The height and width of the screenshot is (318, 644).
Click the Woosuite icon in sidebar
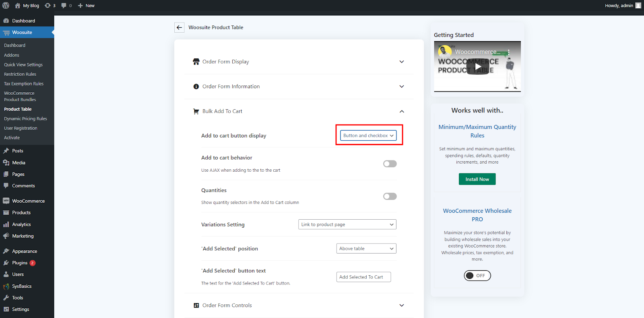pos(6,33)
